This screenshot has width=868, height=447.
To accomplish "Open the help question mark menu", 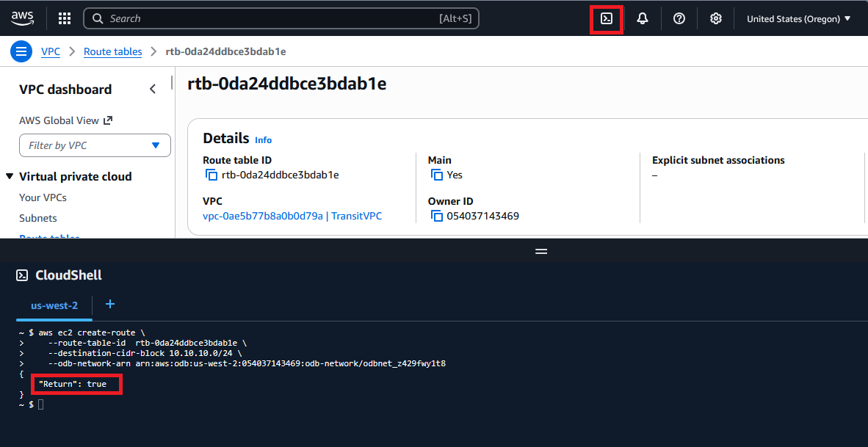I will pos(679,19).
